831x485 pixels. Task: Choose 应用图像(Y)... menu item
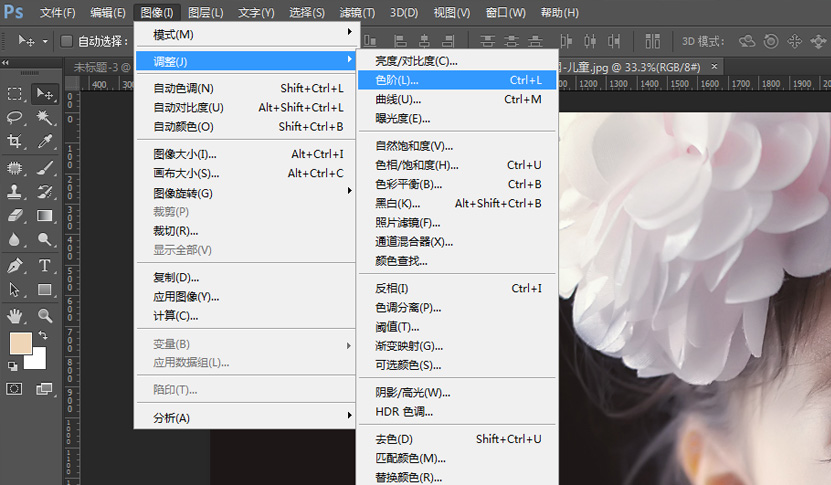point(246,296)
